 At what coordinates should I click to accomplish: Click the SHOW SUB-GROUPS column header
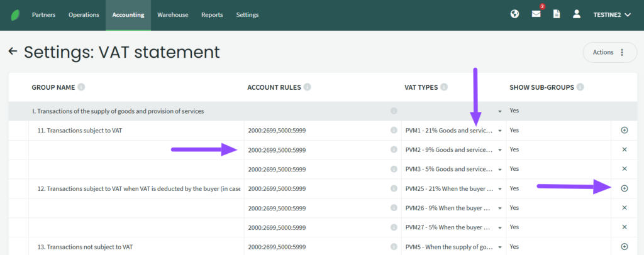[x=541, y=87]
